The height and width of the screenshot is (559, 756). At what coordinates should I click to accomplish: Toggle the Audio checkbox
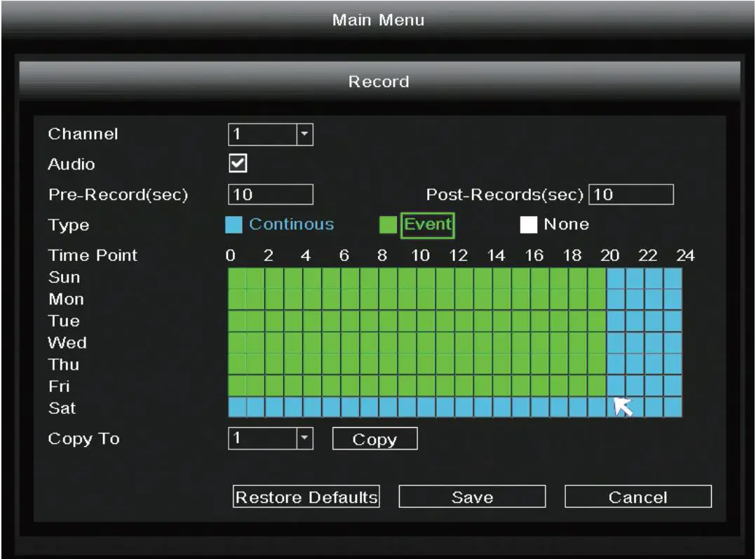tap(238, 163)
